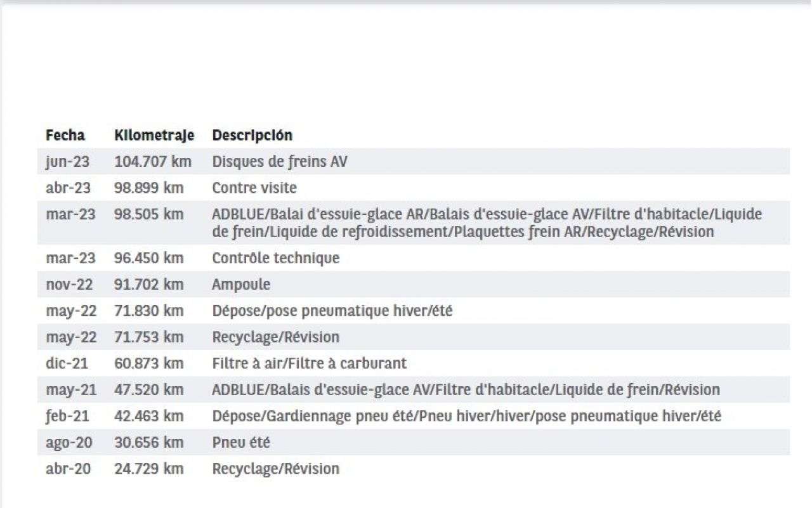Click the 47.520 km mileage cell

tap(149, 389)
